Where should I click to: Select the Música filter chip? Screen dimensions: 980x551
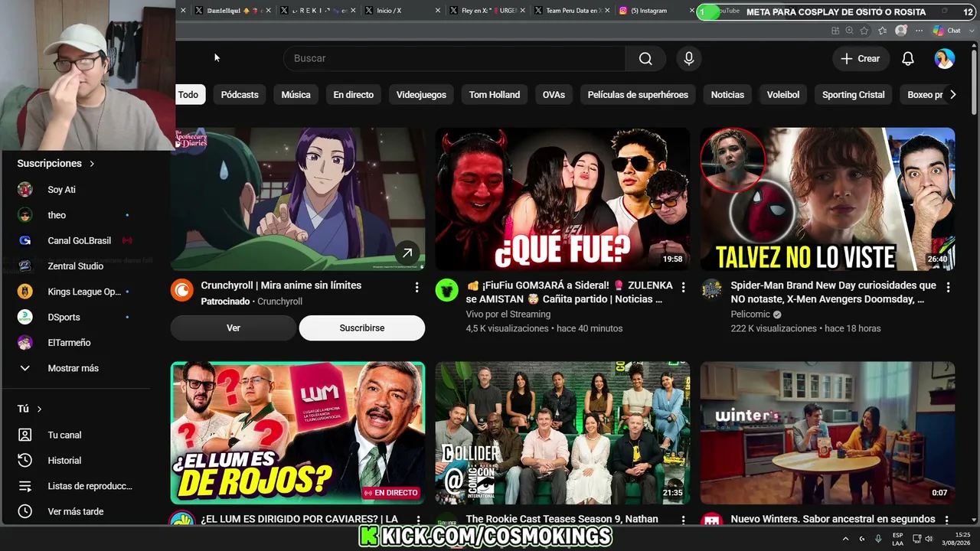tap(296, 95)
